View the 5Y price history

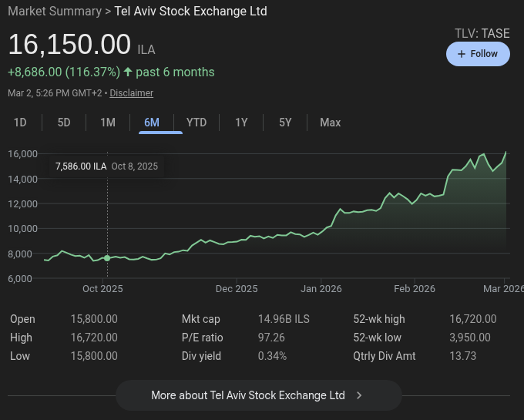285,123
